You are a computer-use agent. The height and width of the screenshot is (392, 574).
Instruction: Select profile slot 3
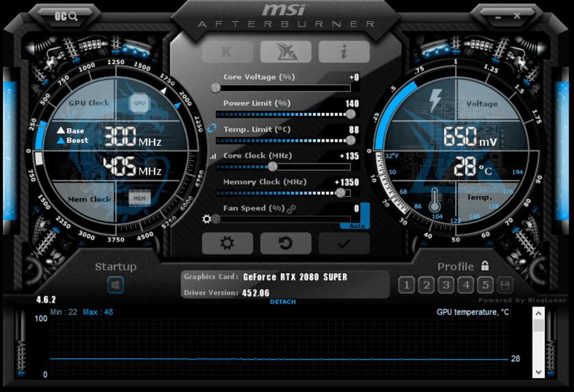[x=446, y=285]
